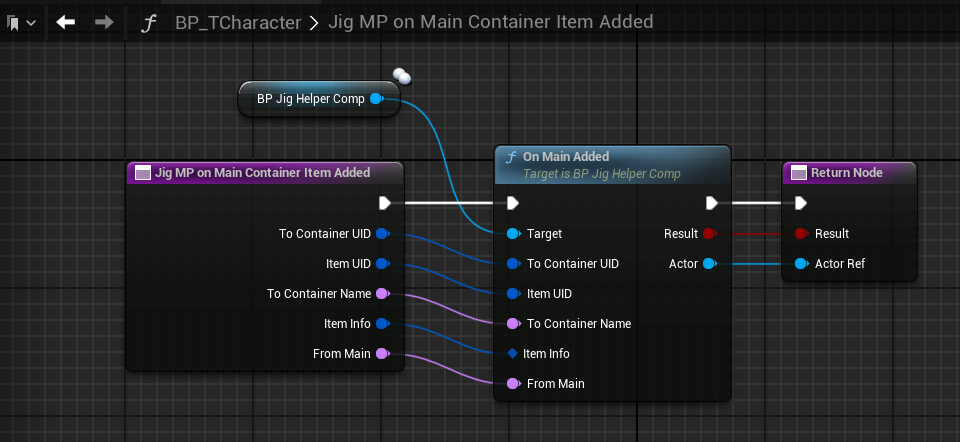Open the bookmarks dropdown in the toolbar

[x=21, y=23]
